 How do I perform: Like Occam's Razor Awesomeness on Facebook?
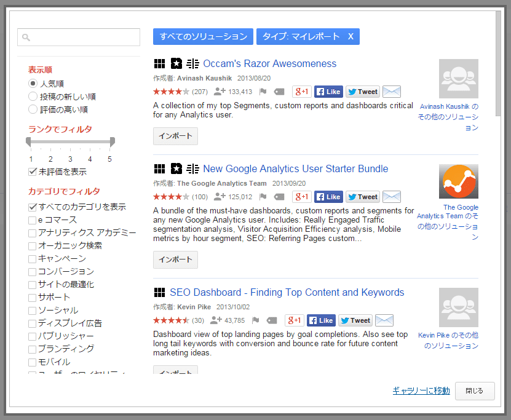coord(328,92)
